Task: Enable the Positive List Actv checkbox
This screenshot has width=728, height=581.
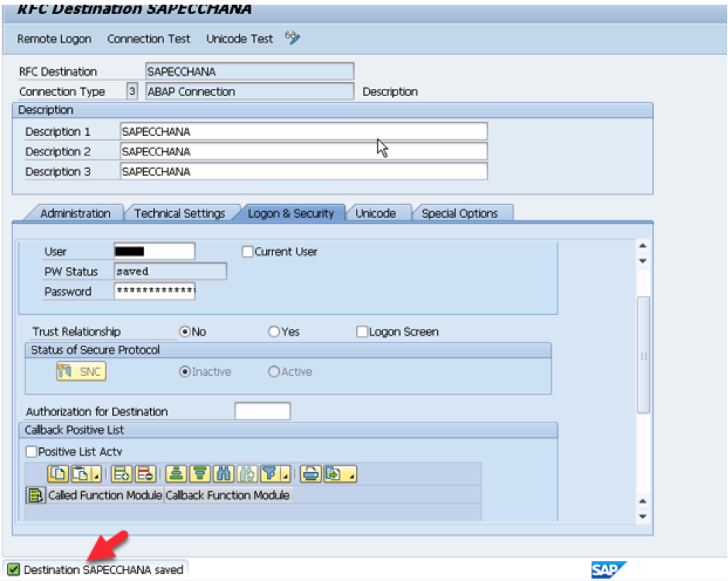Action: 32,452
